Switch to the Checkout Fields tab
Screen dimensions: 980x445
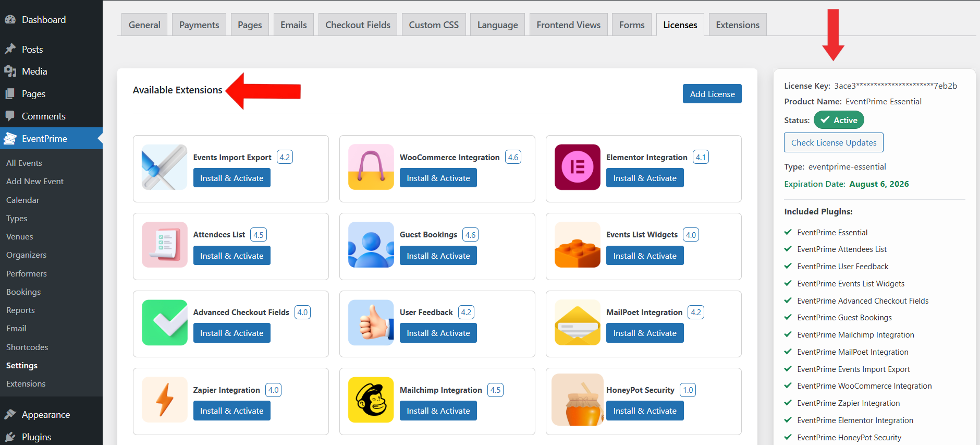click(358, 25)
